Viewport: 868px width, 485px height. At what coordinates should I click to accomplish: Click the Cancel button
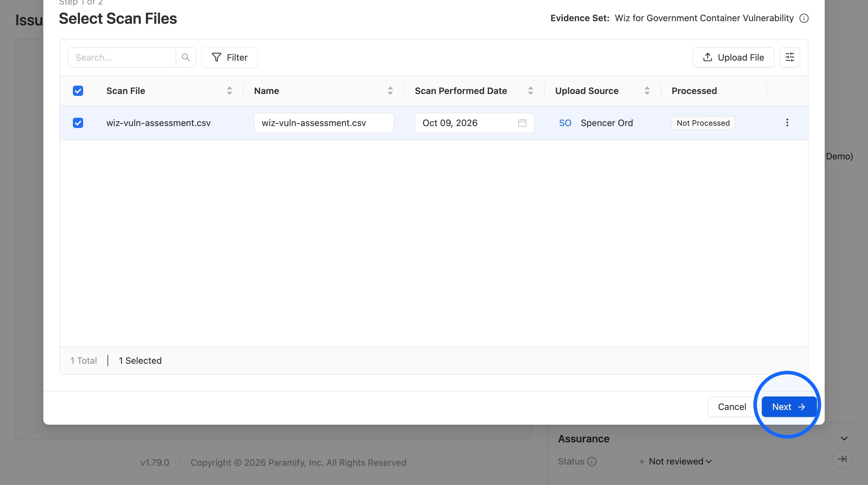tap(732, 407)
